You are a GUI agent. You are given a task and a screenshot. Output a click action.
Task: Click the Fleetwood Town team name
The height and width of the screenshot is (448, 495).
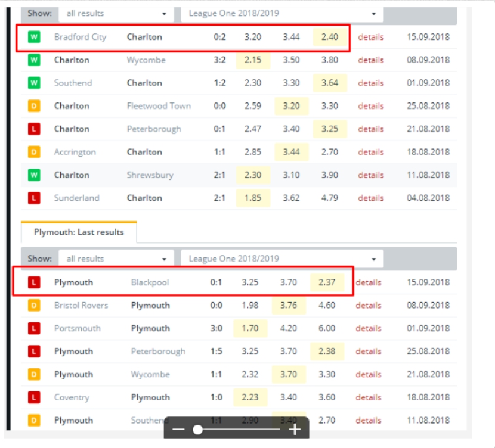[x=159, y=106]
